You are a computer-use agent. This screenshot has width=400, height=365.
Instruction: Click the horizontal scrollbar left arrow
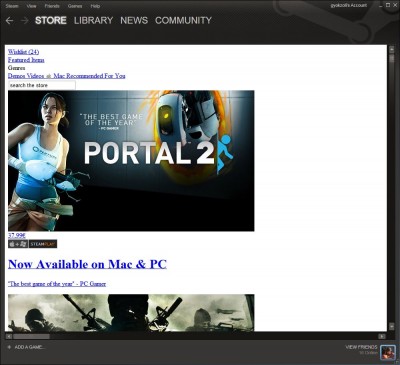tap(9, 336)
